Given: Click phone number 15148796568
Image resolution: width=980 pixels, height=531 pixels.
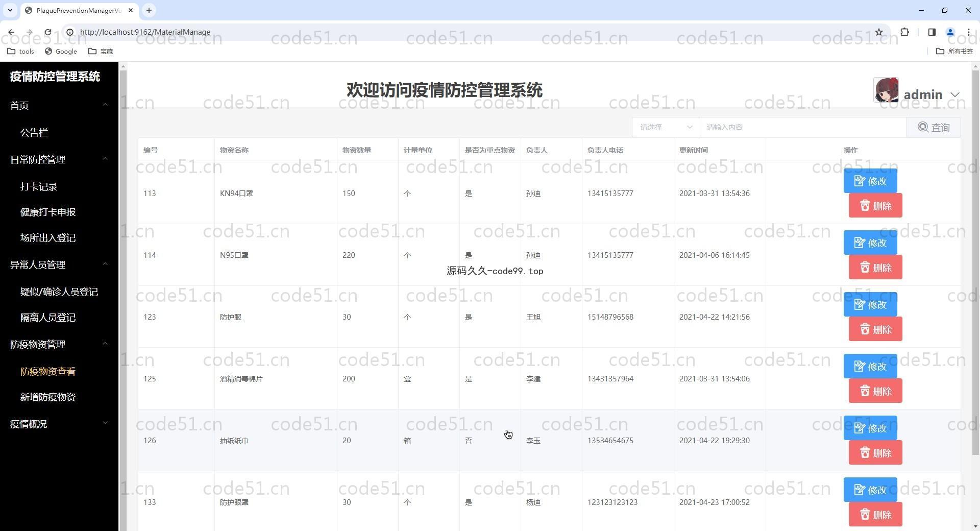Looking at the screenshot, I should point(610,317).
